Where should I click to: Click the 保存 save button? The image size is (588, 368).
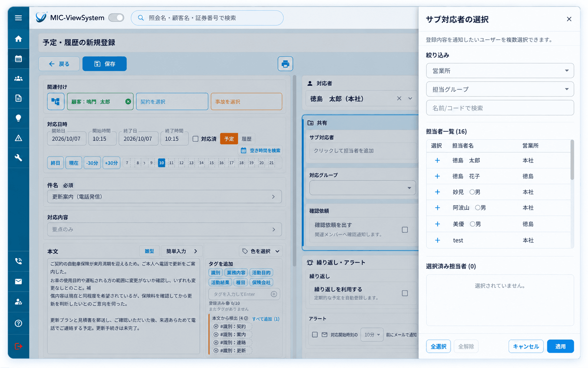coord(105,64)
